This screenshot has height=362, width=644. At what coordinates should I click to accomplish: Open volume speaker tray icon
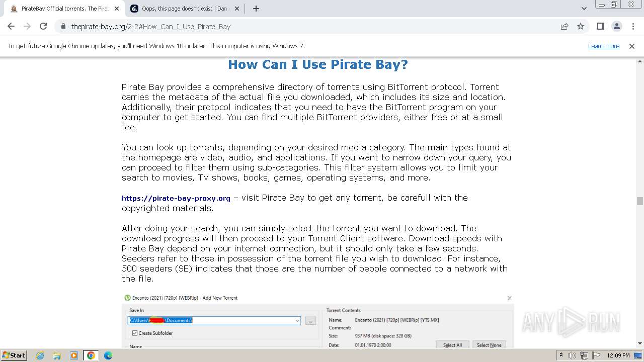573,355
